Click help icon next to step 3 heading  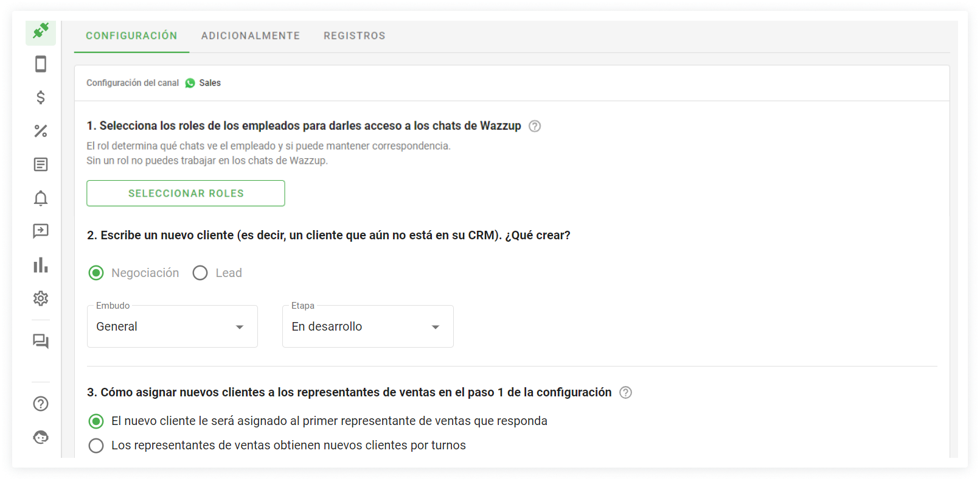point(625,393)
